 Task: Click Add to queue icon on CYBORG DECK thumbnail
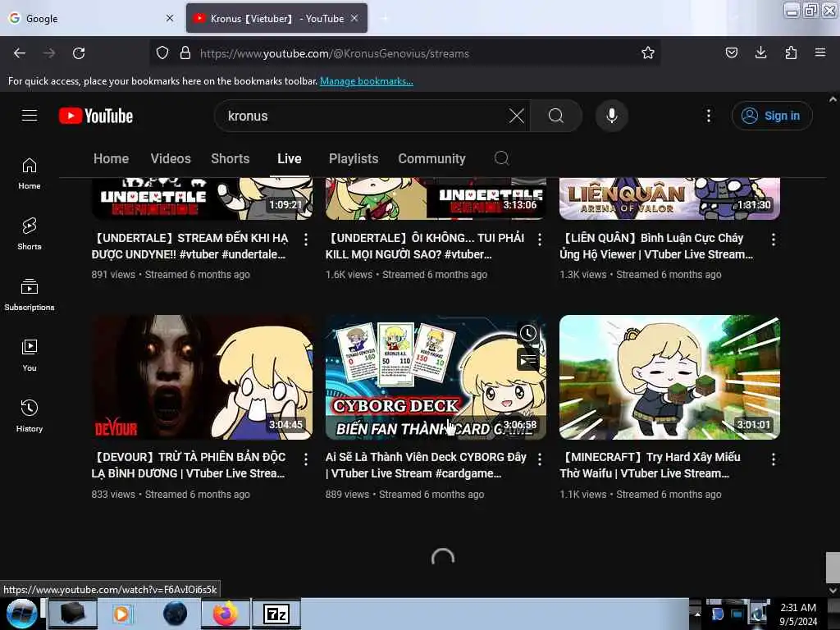pos(528,359)
